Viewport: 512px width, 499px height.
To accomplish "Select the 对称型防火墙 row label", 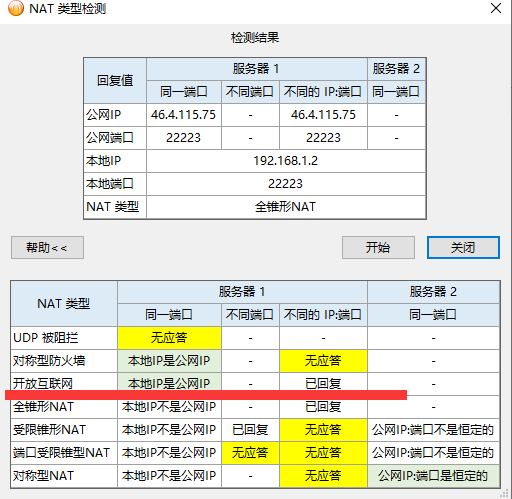I will click(49, 361).
